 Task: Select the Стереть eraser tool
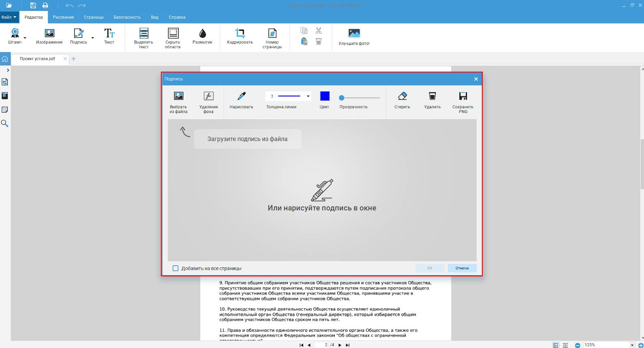coord(402,100)
